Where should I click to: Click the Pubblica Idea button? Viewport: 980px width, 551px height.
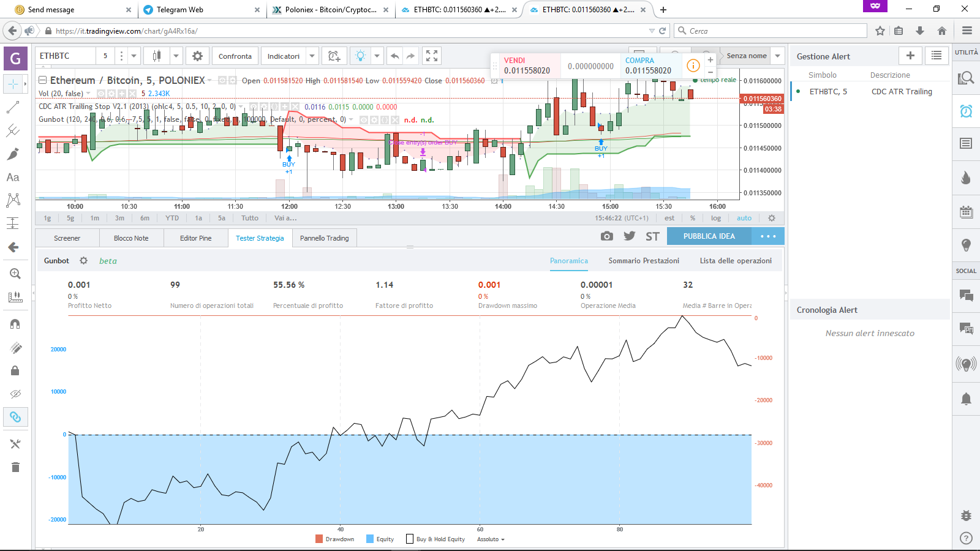pos(709,236)
